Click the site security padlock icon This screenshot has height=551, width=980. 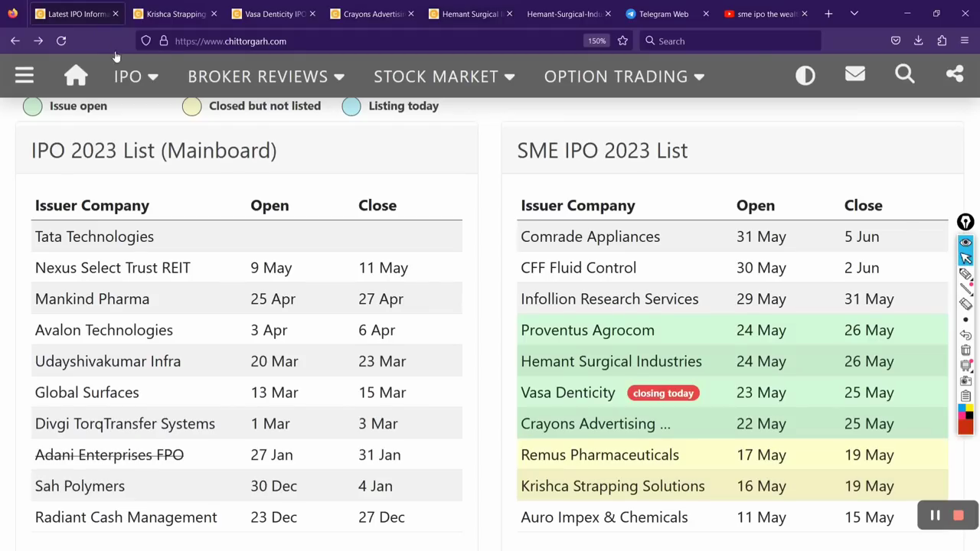click(x=163, y=41)
